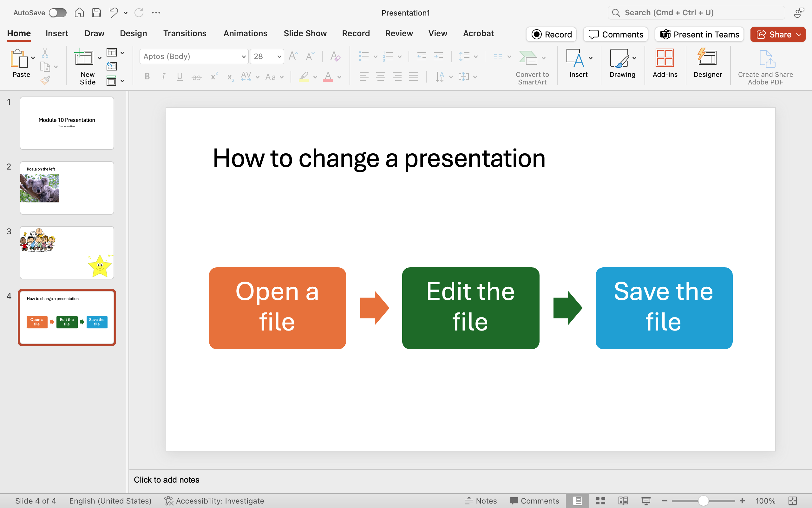
Task: Open the more options ellipsis in title bar
Action: point(156,13)
